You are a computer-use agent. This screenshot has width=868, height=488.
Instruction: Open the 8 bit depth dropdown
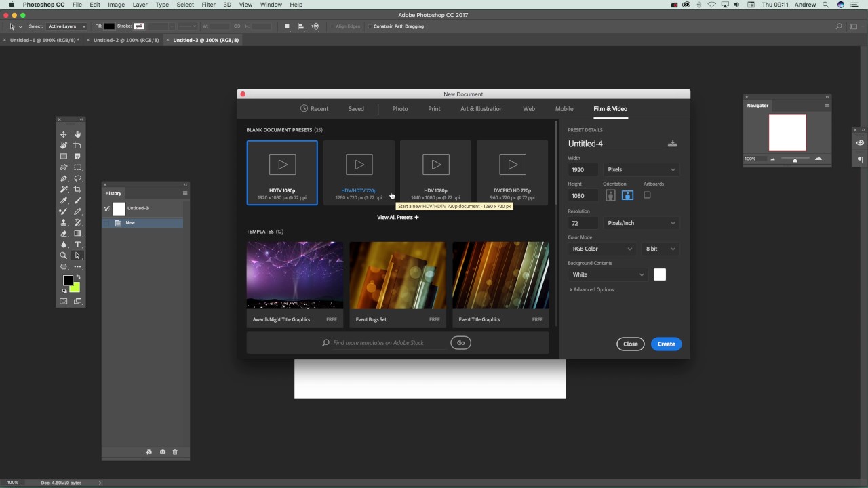(x=660, y=249)
